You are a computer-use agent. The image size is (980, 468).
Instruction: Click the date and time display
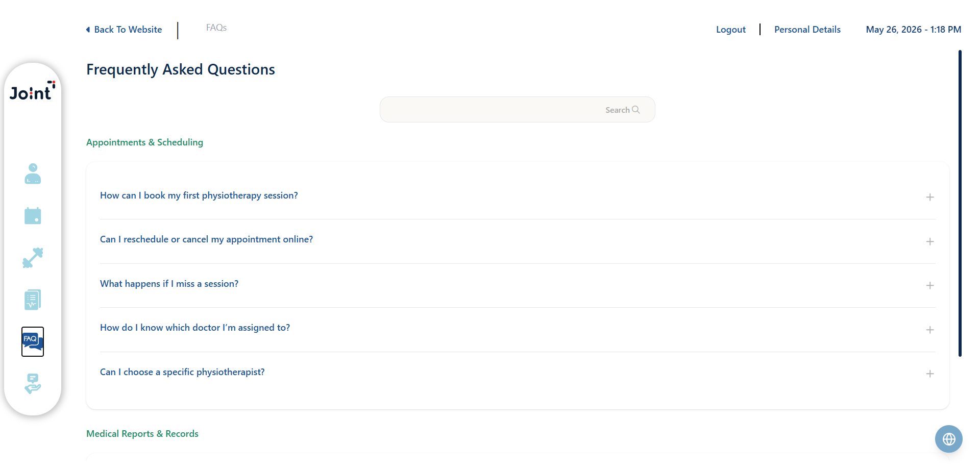tap(914, 30)
